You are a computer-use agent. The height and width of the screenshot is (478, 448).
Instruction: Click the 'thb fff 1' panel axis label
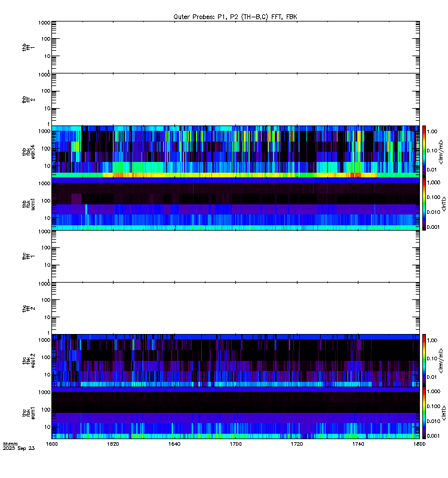tap(28, 47)
